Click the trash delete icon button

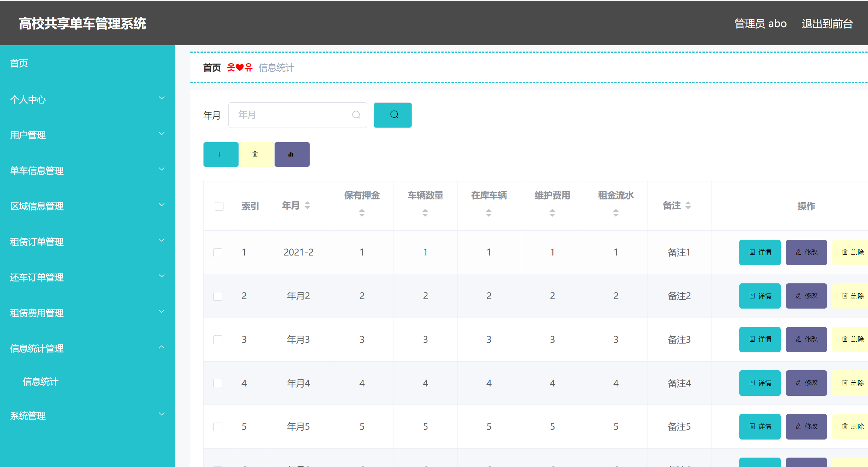coord(256,154)
